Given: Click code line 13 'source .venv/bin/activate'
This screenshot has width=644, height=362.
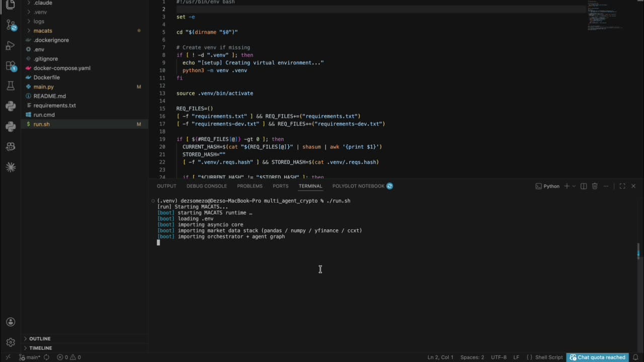Looking at the screenshot, I should pyautogui.click(x=215, y=94).
